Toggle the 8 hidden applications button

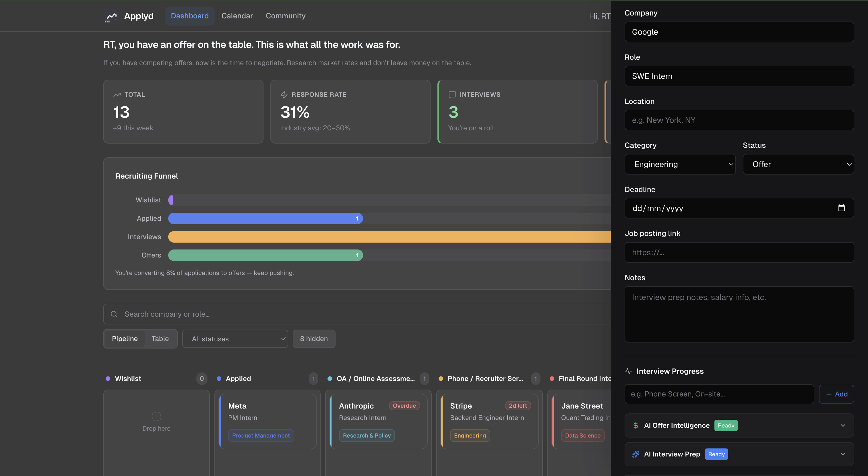click(314, 338)
